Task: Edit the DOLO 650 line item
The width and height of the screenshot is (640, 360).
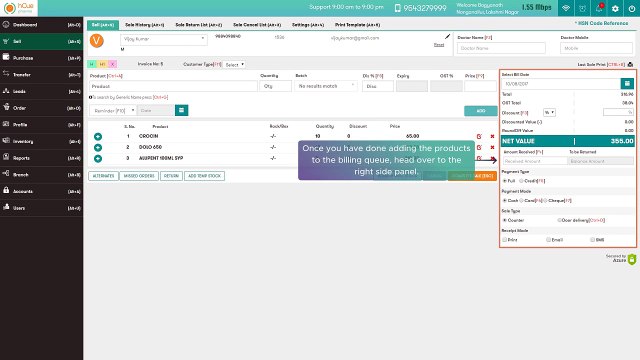Action: click(479, 147)
